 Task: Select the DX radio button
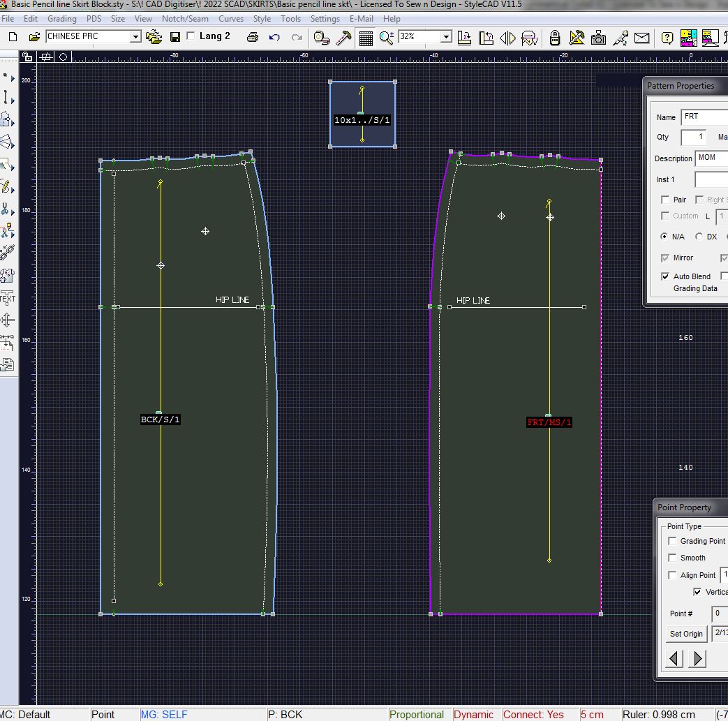click(699, 237)
